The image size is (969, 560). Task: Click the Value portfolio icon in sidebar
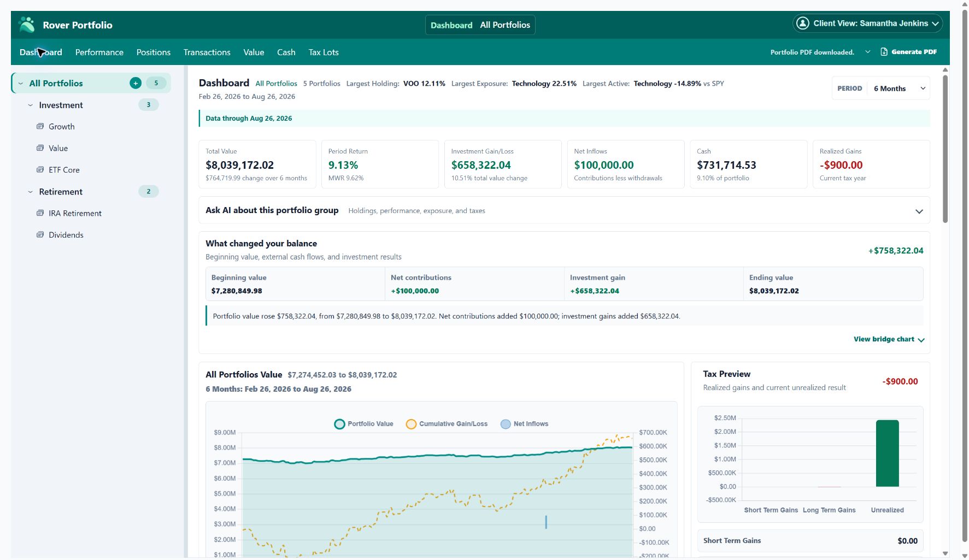40,148
